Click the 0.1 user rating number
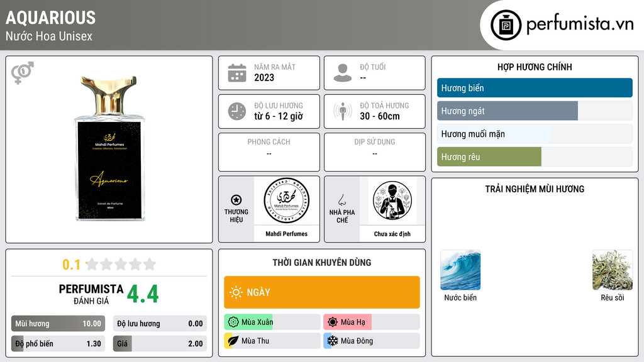Image resolution: width=644 pixels, height=362 pixels. [x=71, y=265]
